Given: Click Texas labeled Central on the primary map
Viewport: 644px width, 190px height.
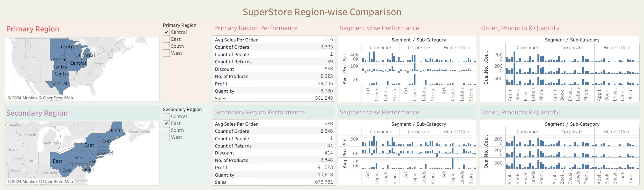Looking at the screenshot, I should (x=59, y=84).
